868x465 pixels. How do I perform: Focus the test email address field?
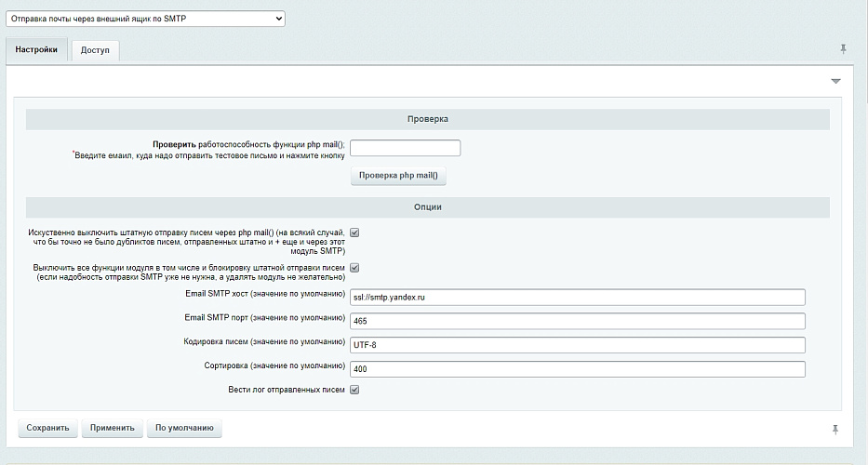(405, 148)
